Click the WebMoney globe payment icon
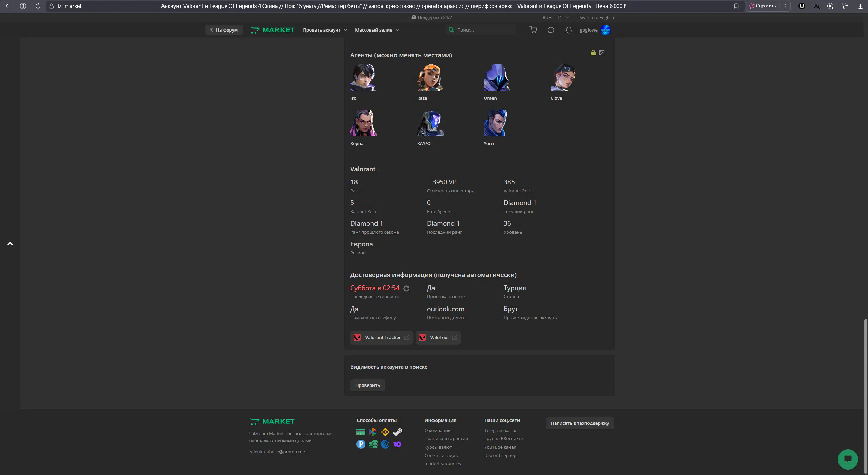 pyautogui.click(x=385, y=444)
